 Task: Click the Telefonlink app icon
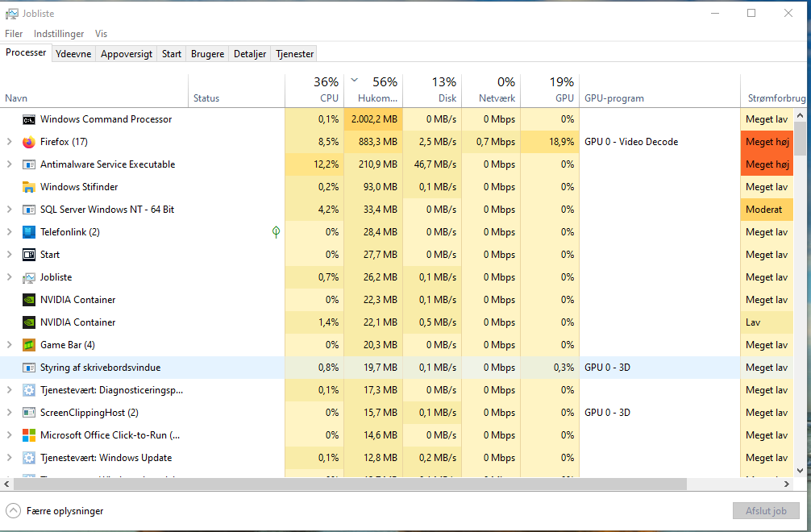(x=29, y=232)
